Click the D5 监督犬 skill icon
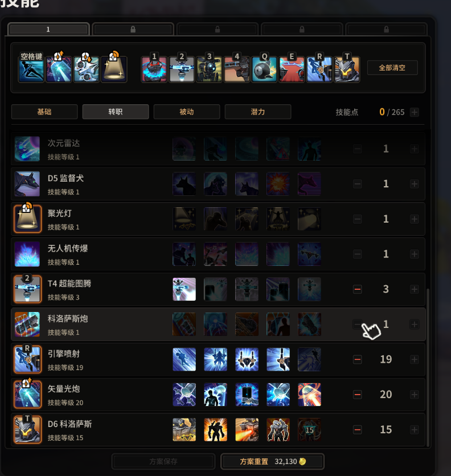Viewport: 451px width, 476px height. 27,184
